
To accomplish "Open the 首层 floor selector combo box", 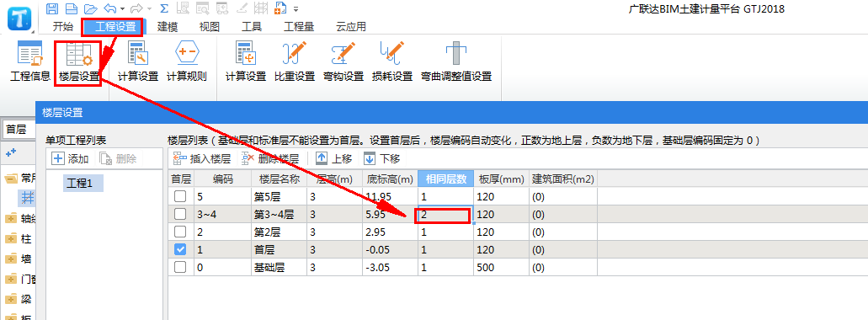I will pos(18,130).
